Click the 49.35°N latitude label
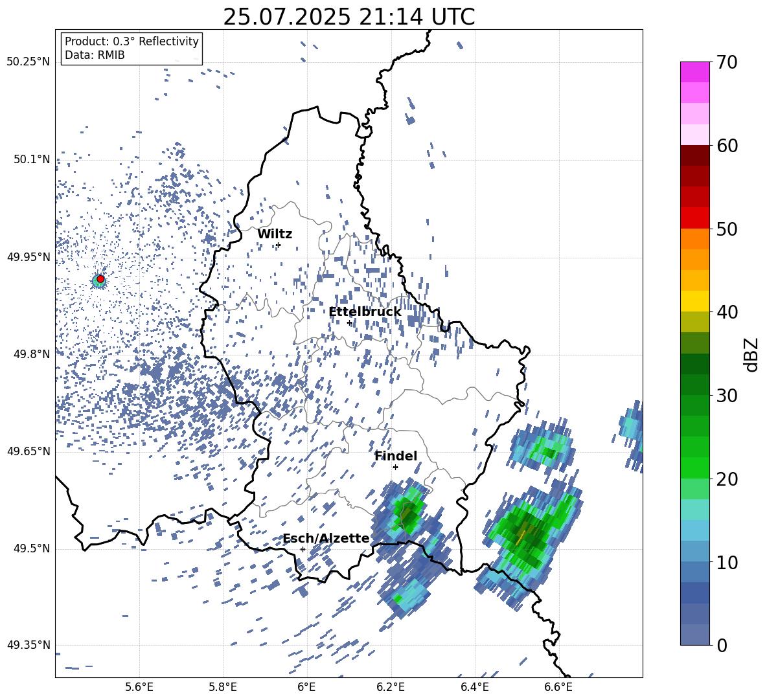Viewport: 767px width, 700px height. click(29, 645)
